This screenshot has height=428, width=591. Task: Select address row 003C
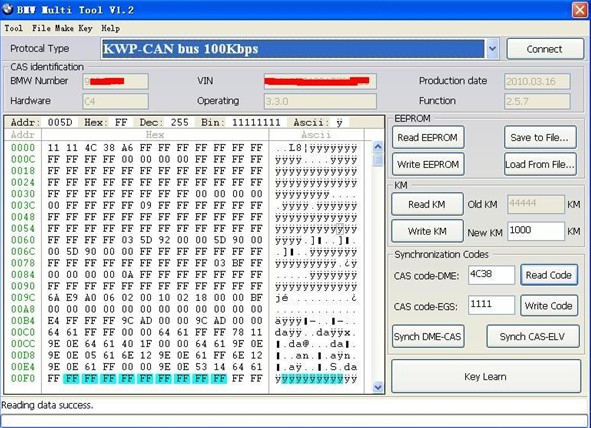tap(23, 205)
